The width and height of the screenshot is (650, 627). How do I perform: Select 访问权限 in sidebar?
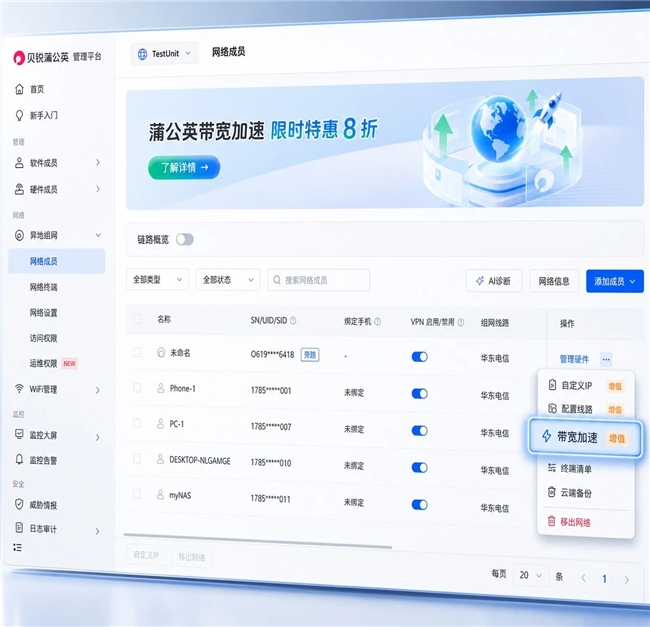tap(44, 338)
